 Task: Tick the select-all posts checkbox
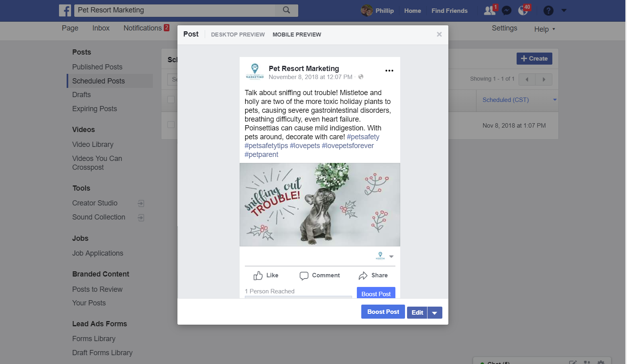[171, 100]
